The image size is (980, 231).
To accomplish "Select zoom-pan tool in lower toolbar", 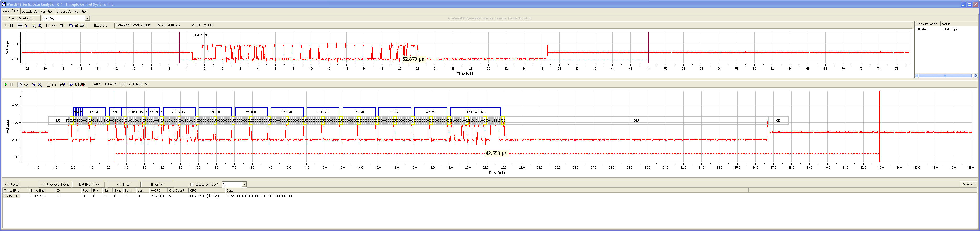I will (x=26, y=85).
